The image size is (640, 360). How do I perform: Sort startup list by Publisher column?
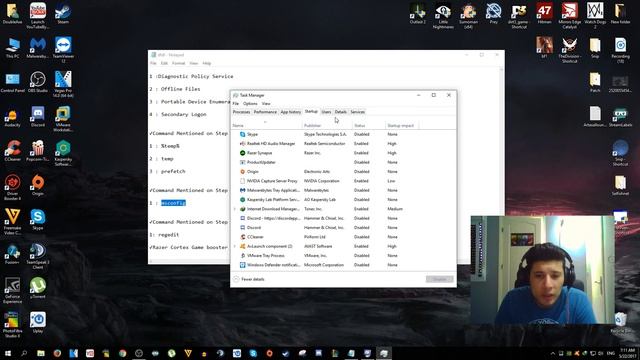click(x=328, y=124)
